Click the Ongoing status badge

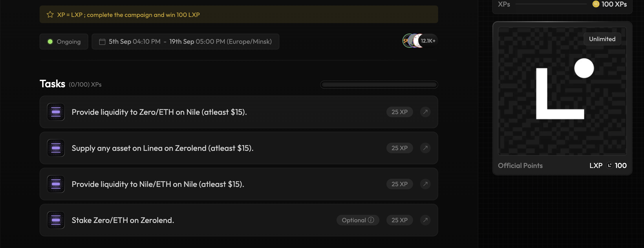coord(64,42)
